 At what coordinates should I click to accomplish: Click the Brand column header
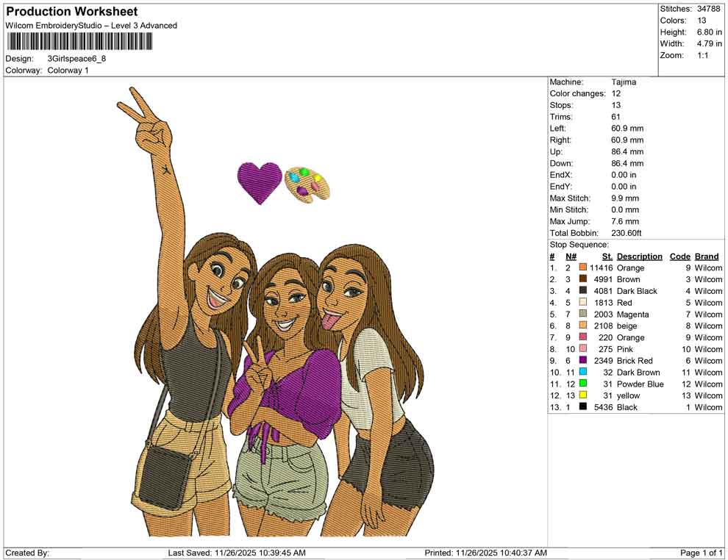705,256
